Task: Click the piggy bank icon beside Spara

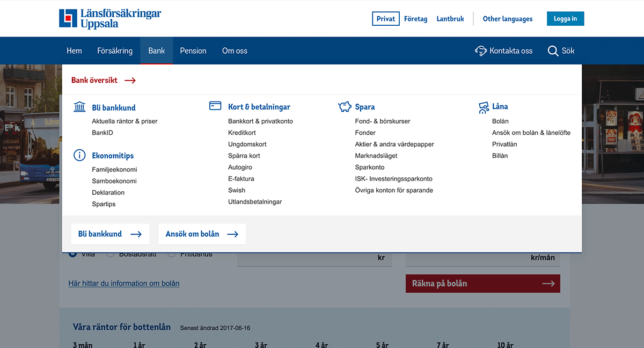Action: pyautogui.click(x=345, y=106)
